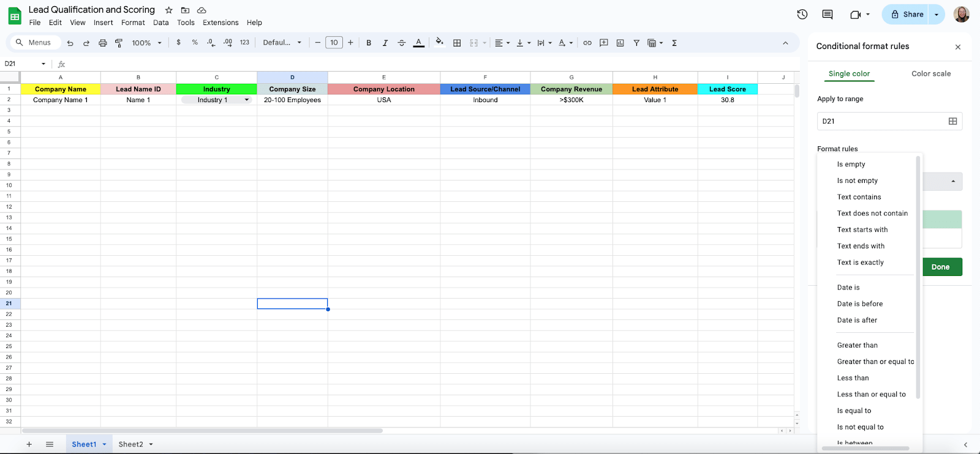The image size is (980, 454).
Task: Click the select data range grid icon
Action: coord(952,121)
